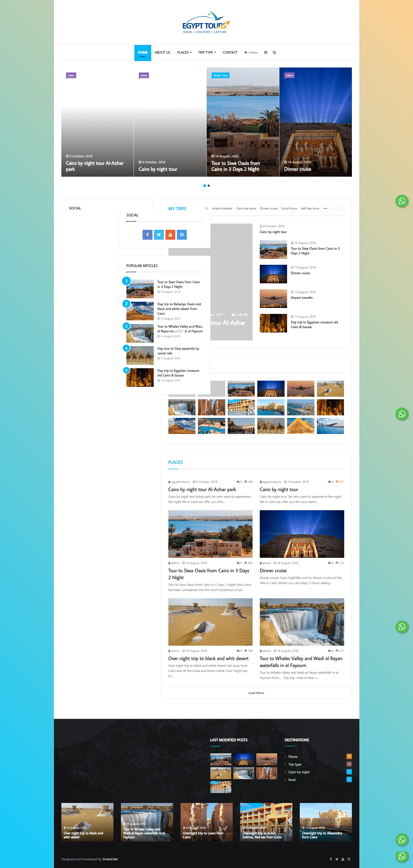Image resolution: width=413 pixels, height=868 pixels.
Task: Open Day trip to Egyptian museum in My Trips
Action: 314,325
